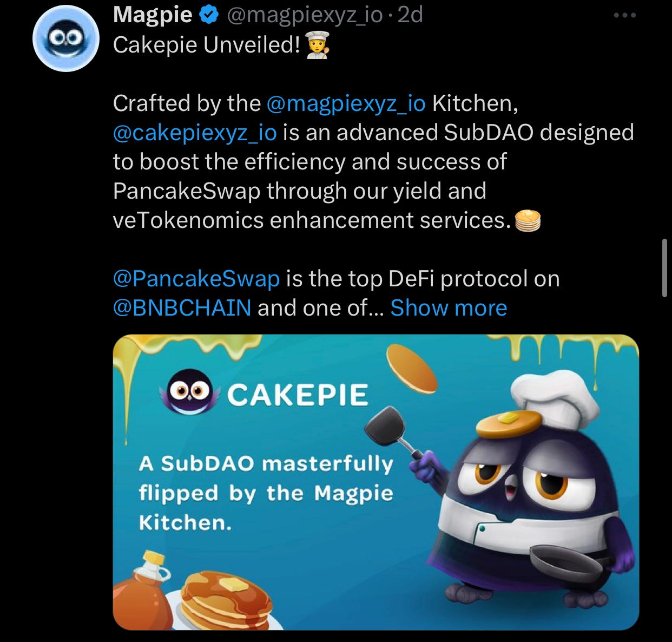Open the @cakepiexyz_io mention link

[x=195, y=133]
